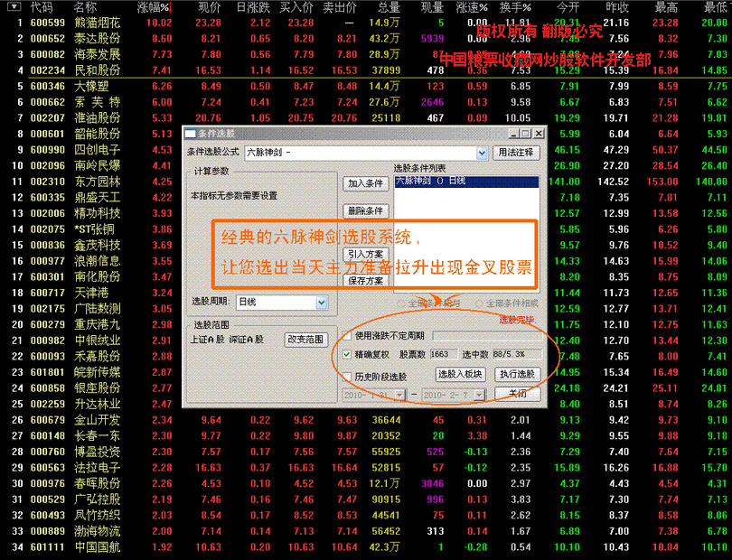Sort by the 买入价 column header
This screenshot has width=732, height=560.
(x=296, y=7)
